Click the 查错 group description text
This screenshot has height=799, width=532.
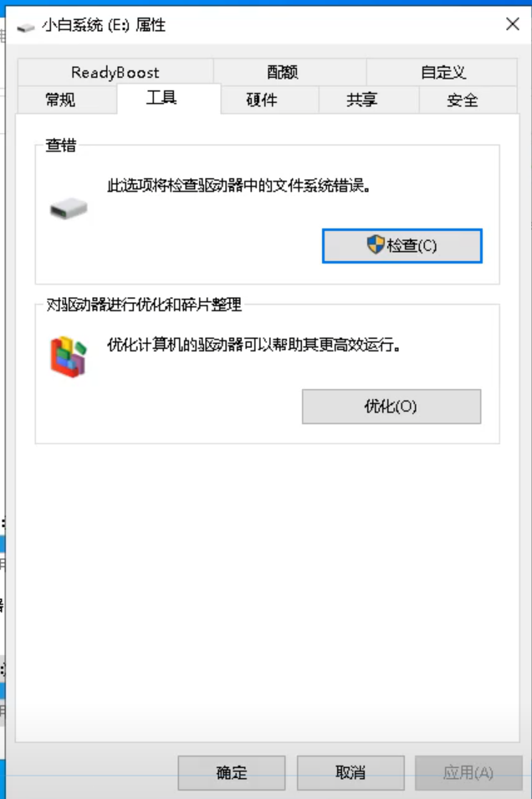238,186
